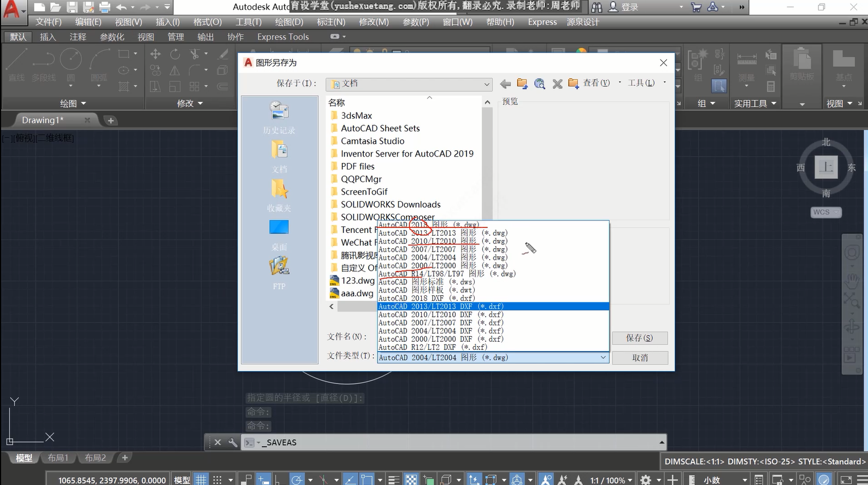Open the 标注(N) dimension menu
This screenshot has width=868, height=485.
pyautogui.click(x=331, y=22)
